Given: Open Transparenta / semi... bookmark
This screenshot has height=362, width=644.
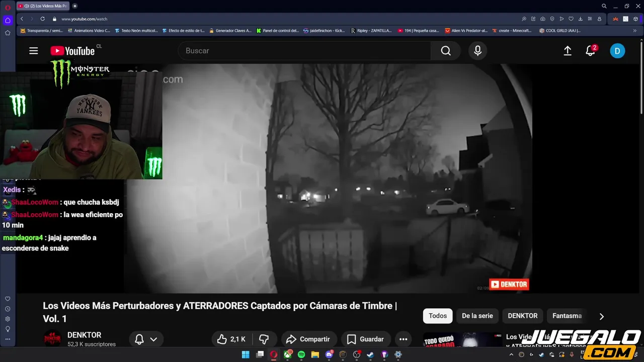Looking at the screenshot, I should coord(41,31).
